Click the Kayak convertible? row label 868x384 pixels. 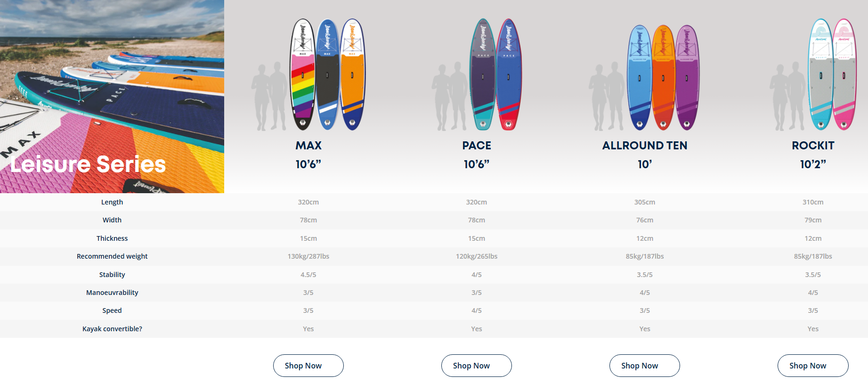tap(112, 329)
